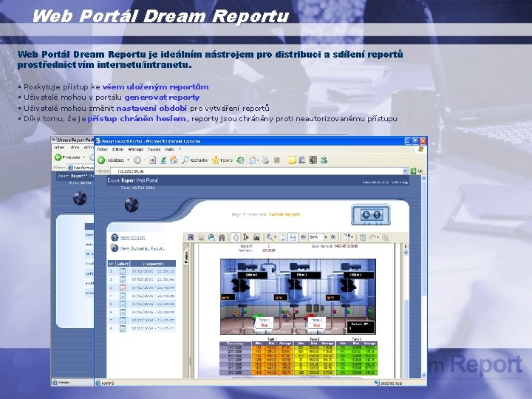Click the New Dynamic Report link
This screenshot has height=399, width=532.
pyautogui.click(x=142, y=248)
